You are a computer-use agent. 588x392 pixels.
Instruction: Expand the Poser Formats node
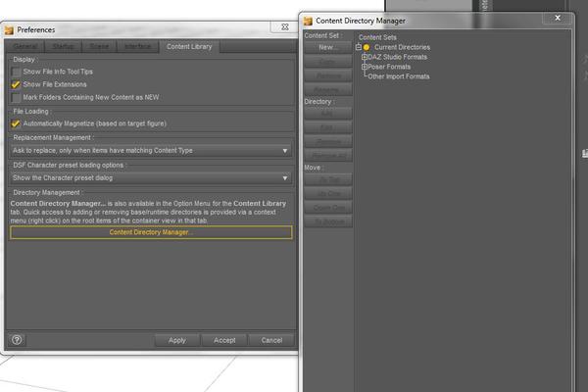click(364, 67)
